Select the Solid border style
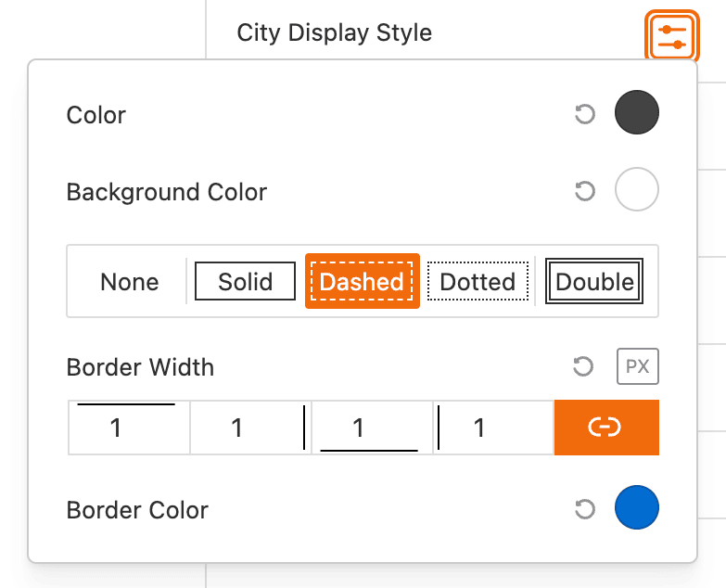The image size is (726, 588). pyautogui.click(x=245, y=282)
